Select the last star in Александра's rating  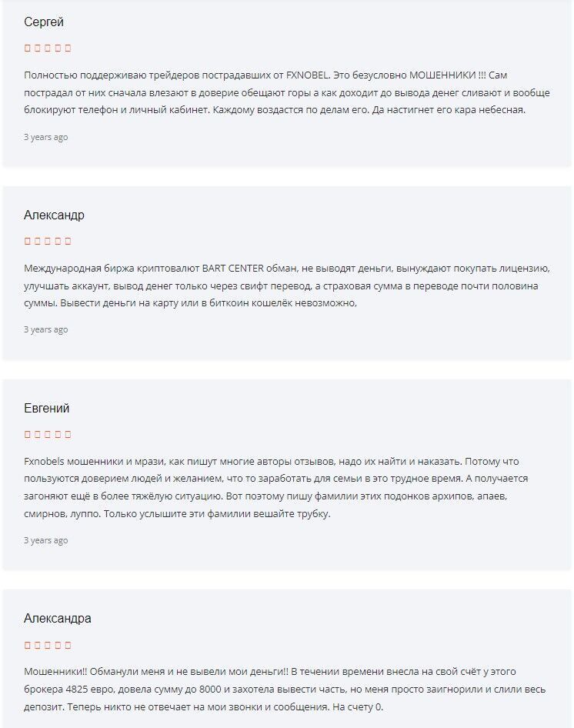click(68, 645)
